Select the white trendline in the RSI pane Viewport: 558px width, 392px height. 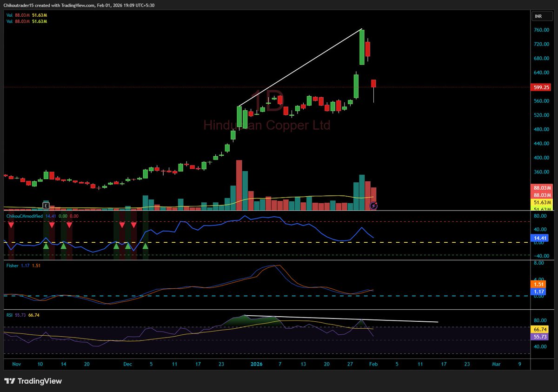(340, 319)
